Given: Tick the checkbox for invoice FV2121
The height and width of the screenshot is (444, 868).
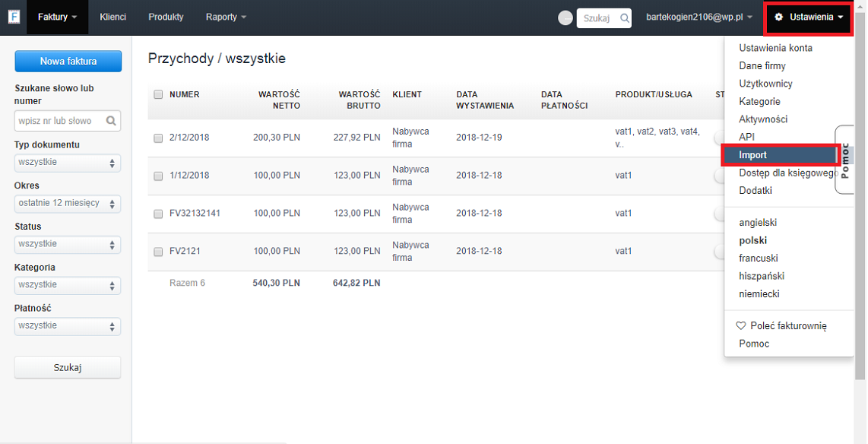Looking at the screenshot, I should point(158,252).
